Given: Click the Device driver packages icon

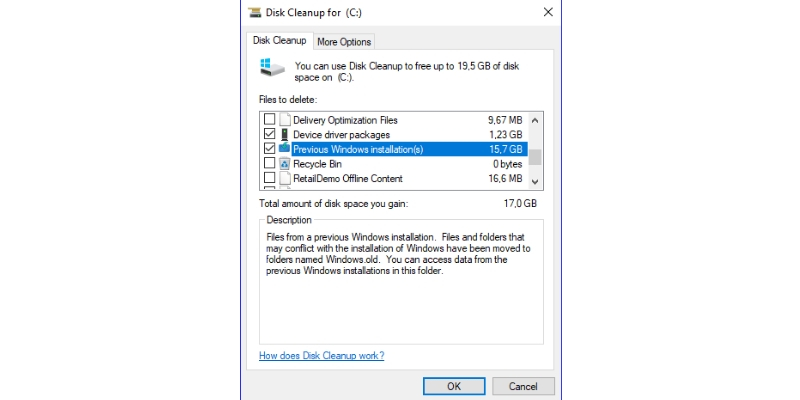Looking at the screenshot, I should 284,134.
